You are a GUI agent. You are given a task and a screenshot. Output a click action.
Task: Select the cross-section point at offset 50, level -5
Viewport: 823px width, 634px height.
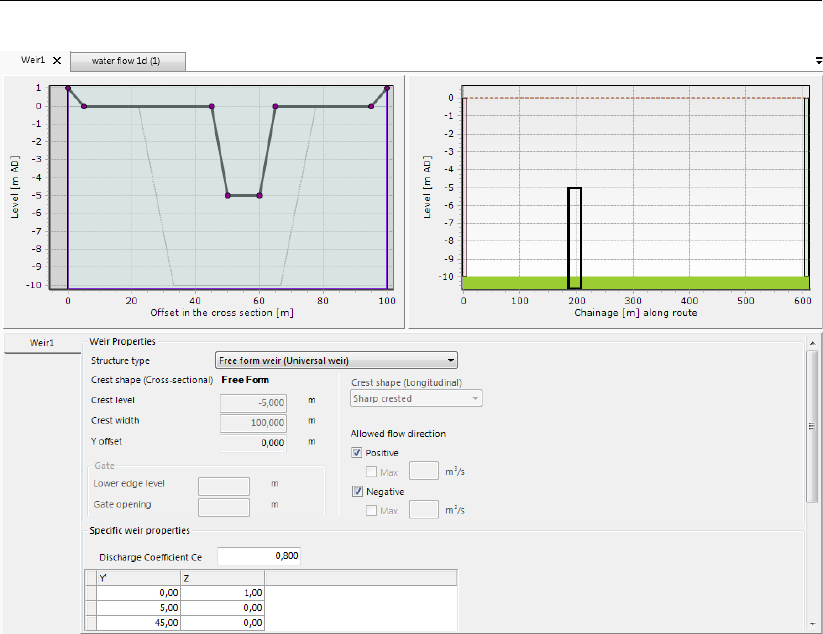click(x=228, y=196)
